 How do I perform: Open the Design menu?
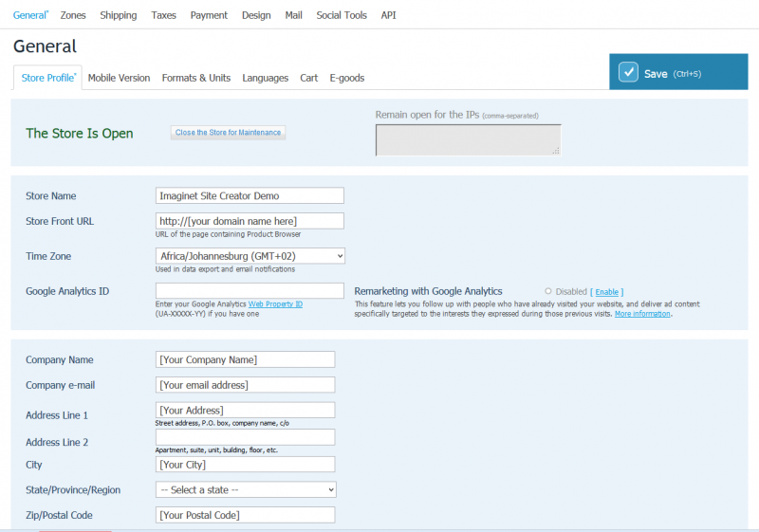(x=256, y=15)
